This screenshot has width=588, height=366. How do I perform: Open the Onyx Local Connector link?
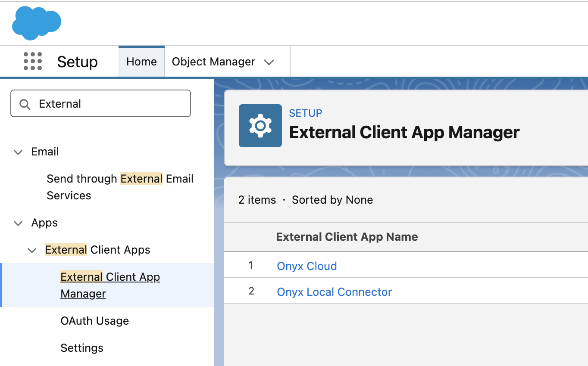pos(335,292)
